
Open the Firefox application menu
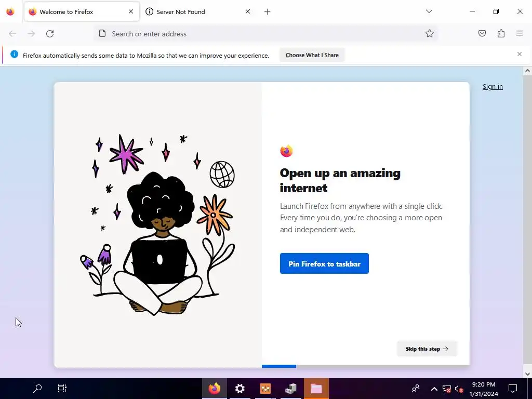[x=520, y=33]
